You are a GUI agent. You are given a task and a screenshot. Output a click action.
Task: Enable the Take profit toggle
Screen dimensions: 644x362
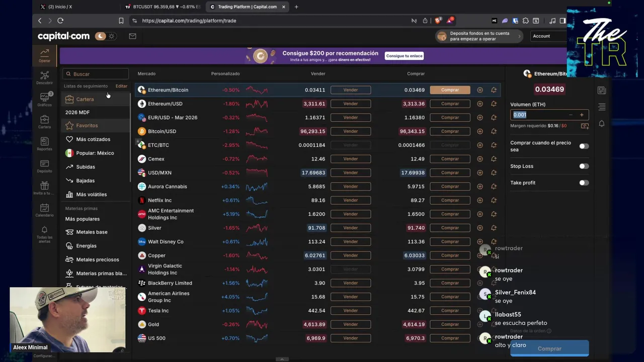coord(584,183)
